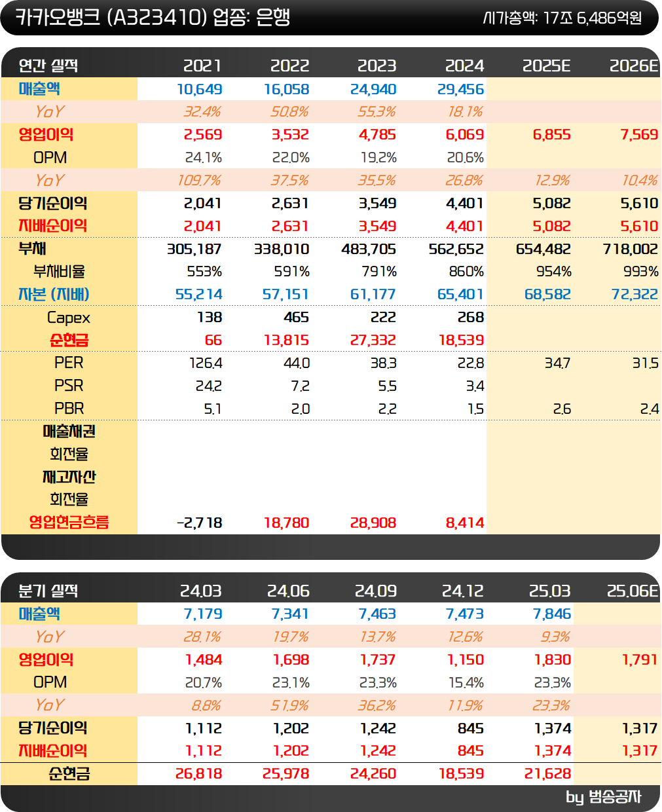Click the 2026E operating profit 7,569

pos(639,135)
